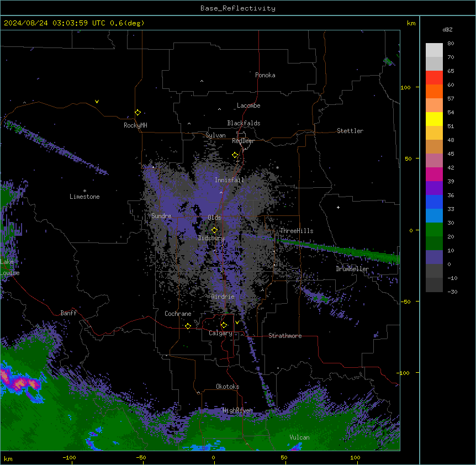Click the yellow diamond marker between Olds and Didsbury
Image resolution: width=476 pixels, height=465 pixels.
click(x=215, y=230)
